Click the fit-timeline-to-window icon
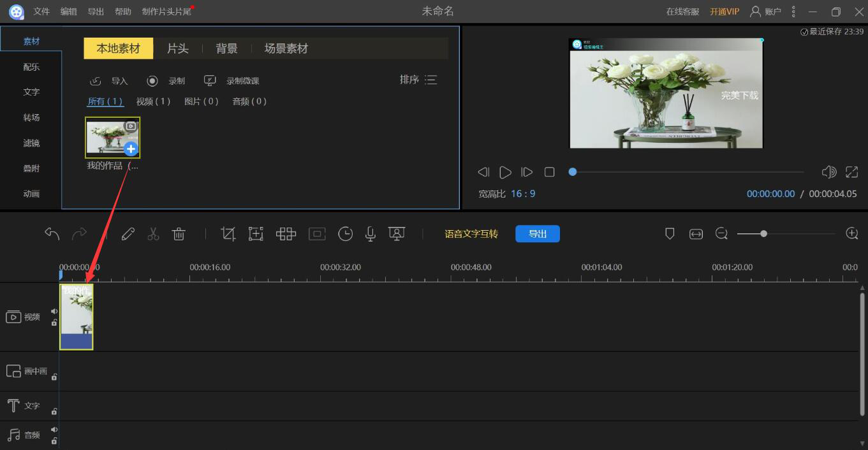The image size is (868, 450). pos(696,234)
